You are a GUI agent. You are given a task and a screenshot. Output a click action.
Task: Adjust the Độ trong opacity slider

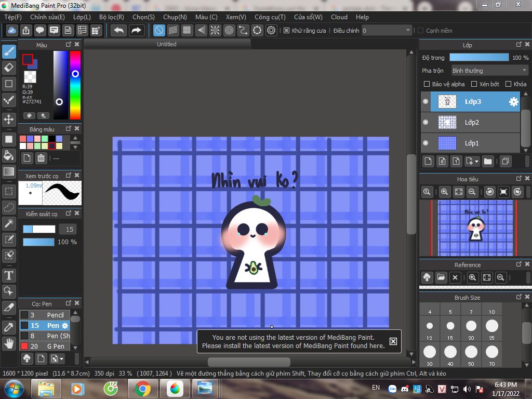479,57
